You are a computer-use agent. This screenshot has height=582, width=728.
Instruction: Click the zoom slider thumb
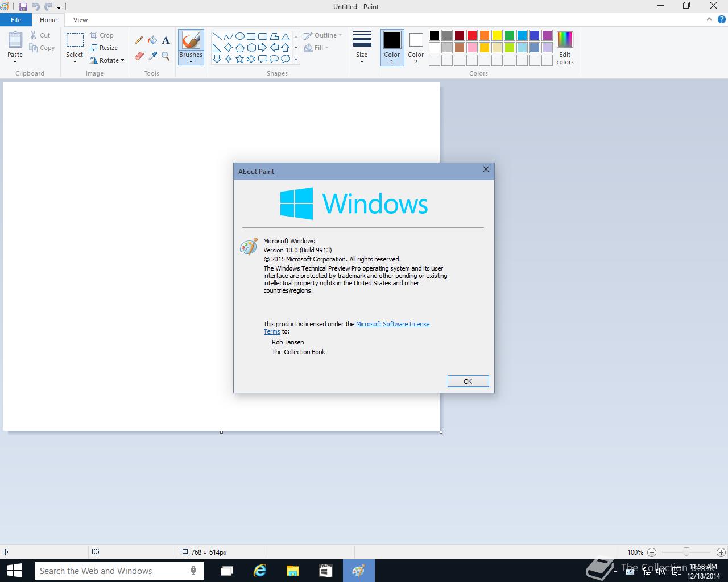click(686, 552)
